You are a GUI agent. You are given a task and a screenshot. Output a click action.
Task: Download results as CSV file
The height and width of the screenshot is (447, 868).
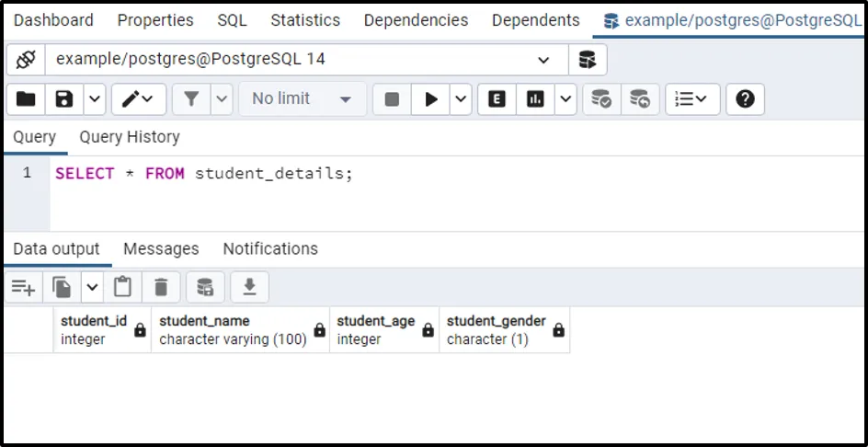point(249,288)
